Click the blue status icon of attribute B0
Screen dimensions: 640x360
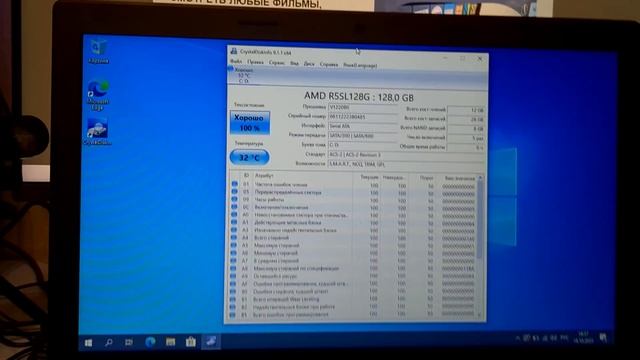click(x=233, y=291)
